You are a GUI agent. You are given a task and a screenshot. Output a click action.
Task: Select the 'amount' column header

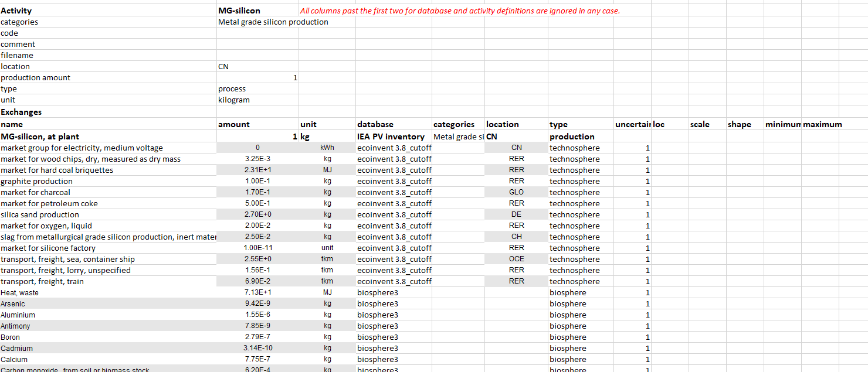[257, 124]
